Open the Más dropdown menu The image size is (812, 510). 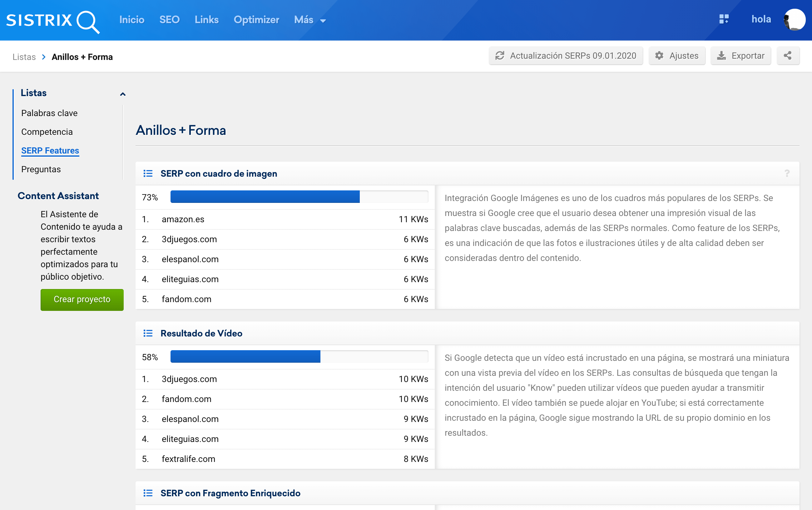point(310,20)
